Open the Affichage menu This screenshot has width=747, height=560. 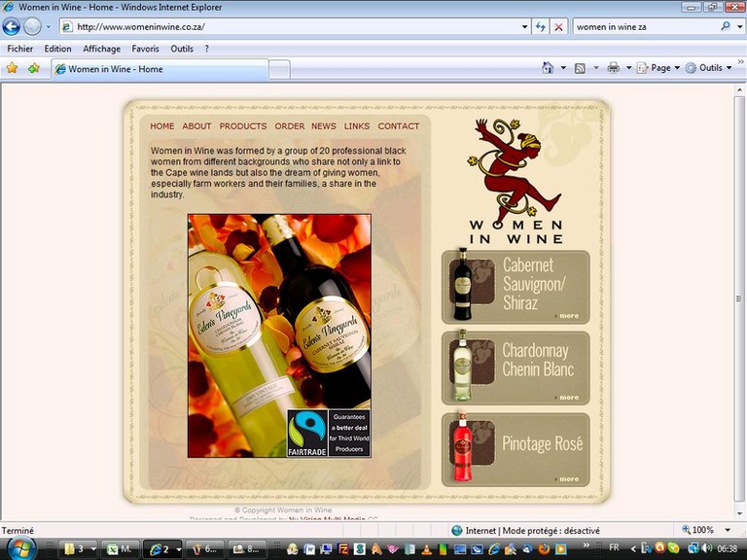[x=101, y=49]
